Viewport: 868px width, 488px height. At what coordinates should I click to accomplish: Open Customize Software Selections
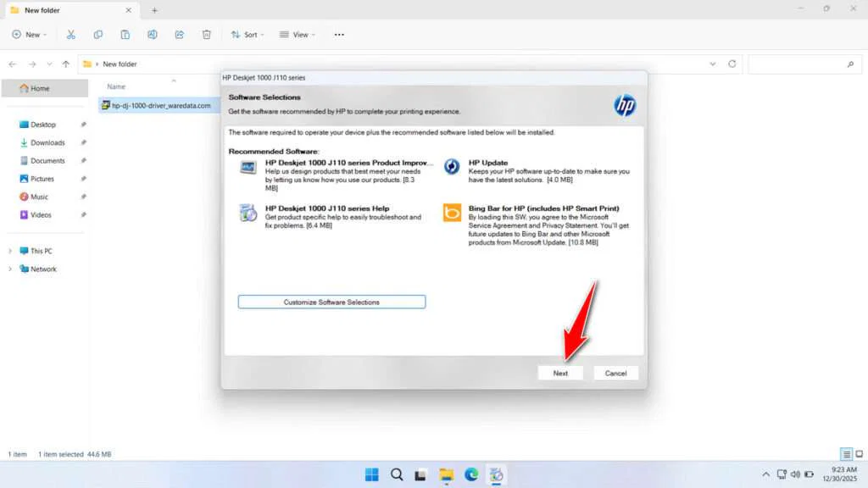click(x=331, y=302)
